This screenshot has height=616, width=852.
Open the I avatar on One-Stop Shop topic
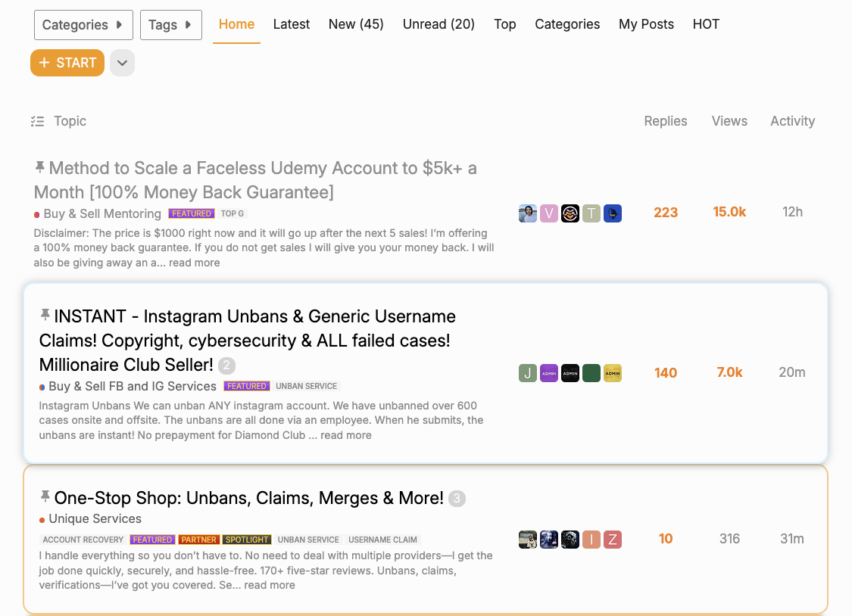click(x=591, y=540)
